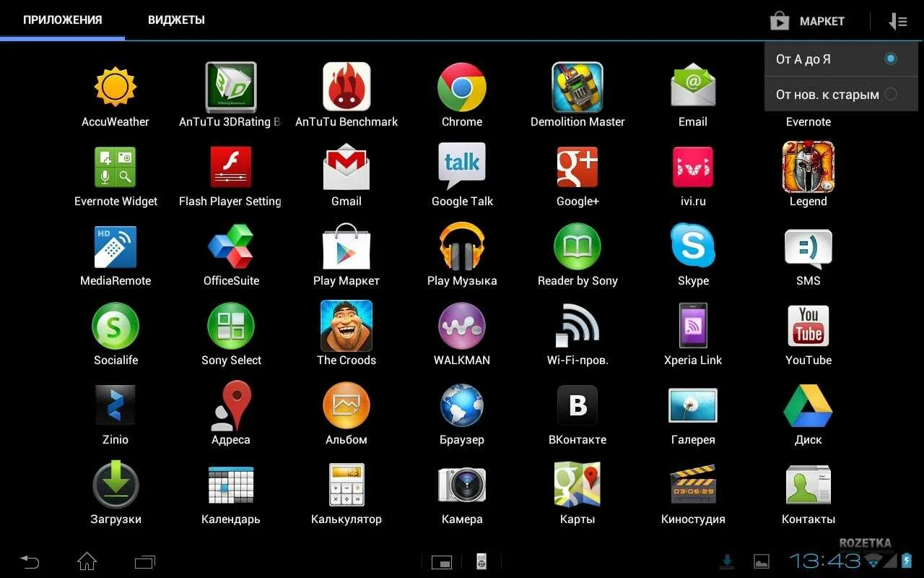Viewport: 924px width, 578px height.
Task: Launch OfficeSuite
Action: tap(231, 246)
